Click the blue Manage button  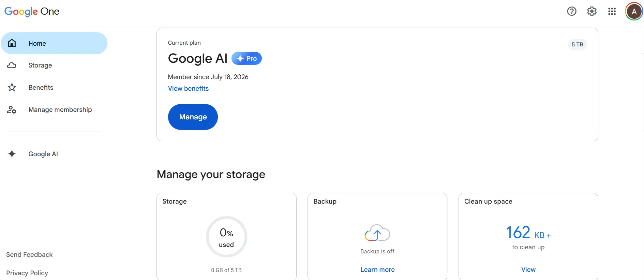pos(193,117)
